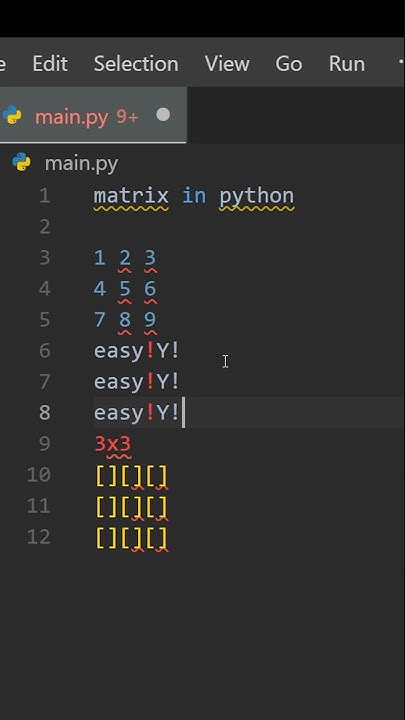This screenshot has width=405, height=720.
Task: Open the Edit menu
Action: [50, 64]
